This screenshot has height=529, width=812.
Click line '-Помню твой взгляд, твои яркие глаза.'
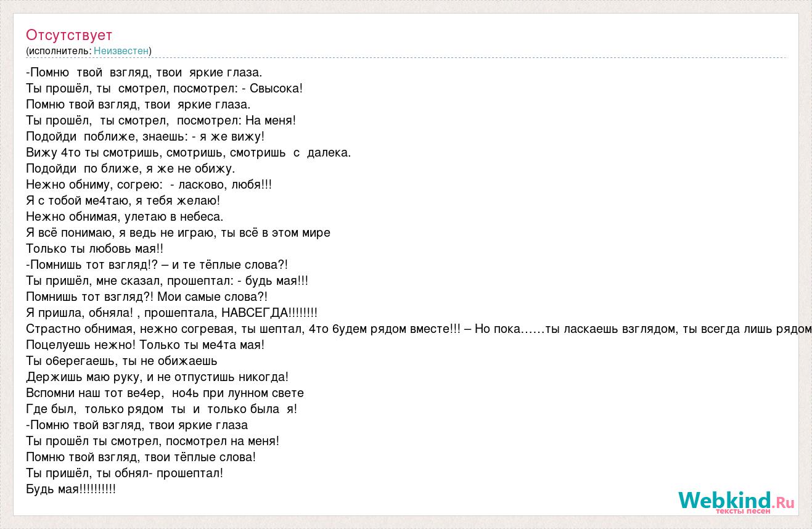[x=144, y=72]
